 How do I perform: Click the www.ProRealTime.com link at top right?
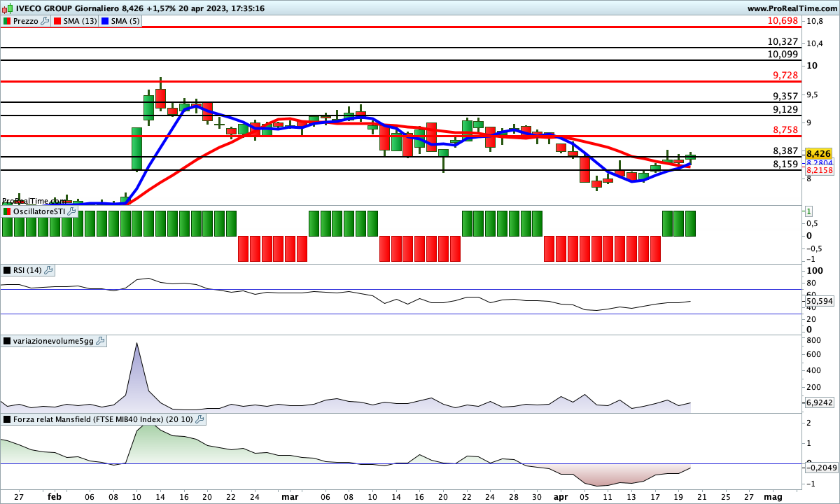792,8
